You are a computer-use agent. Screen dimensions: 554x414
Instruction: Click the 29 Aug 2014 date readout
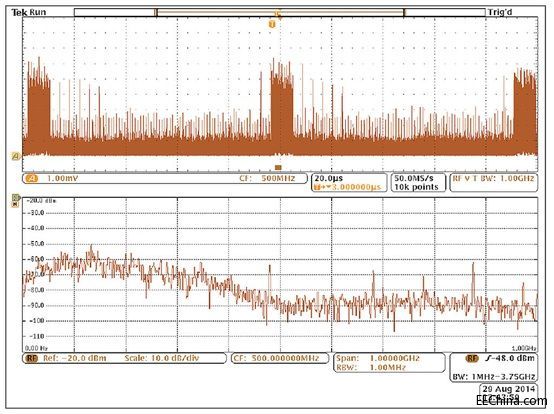point(508,389)
